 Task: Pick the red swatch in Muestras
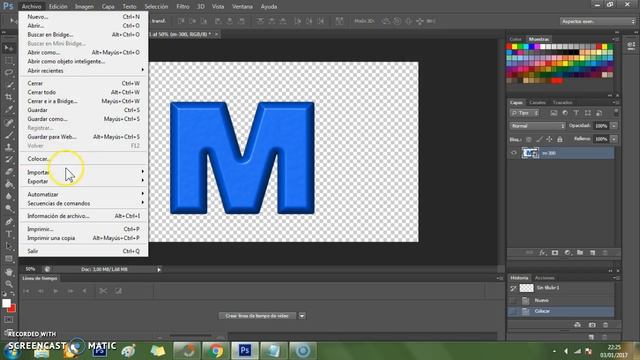point(509,47)
